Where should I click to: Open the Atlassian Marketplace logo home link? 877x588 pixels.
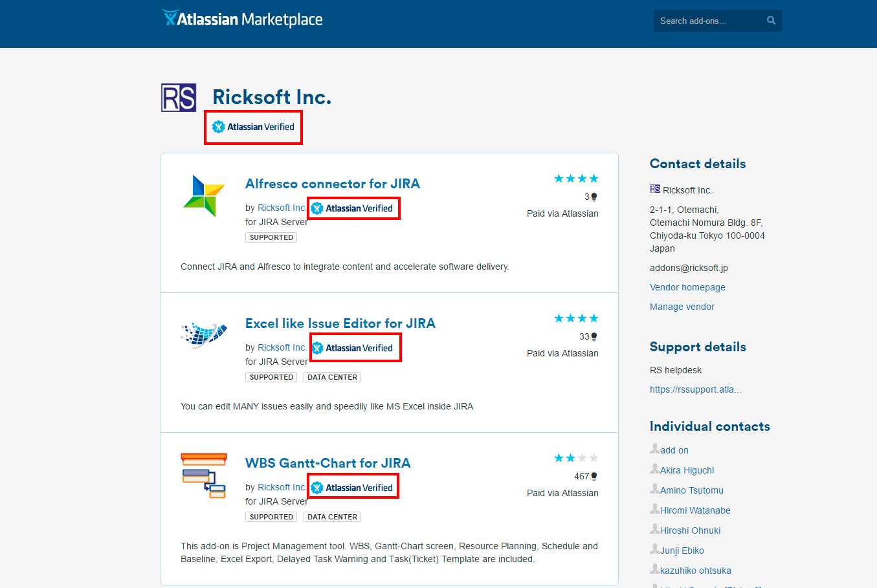[242, 19]
